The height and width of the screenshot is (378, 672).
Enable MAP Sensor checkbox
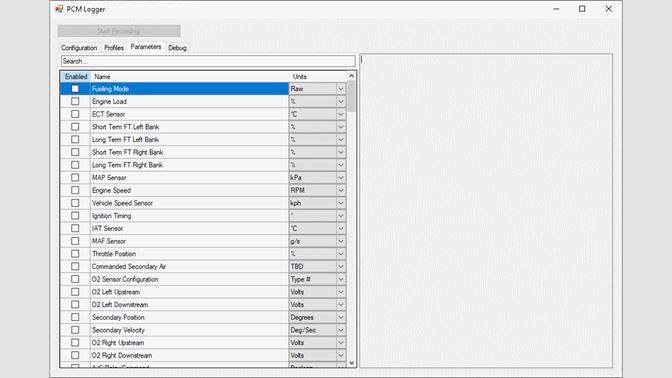75,177
